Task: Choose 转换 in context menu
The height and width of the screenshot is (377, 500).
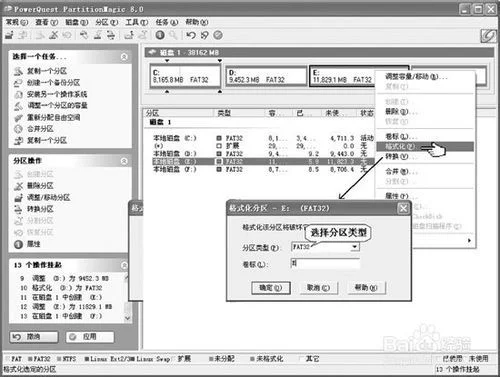Action: 425,156
